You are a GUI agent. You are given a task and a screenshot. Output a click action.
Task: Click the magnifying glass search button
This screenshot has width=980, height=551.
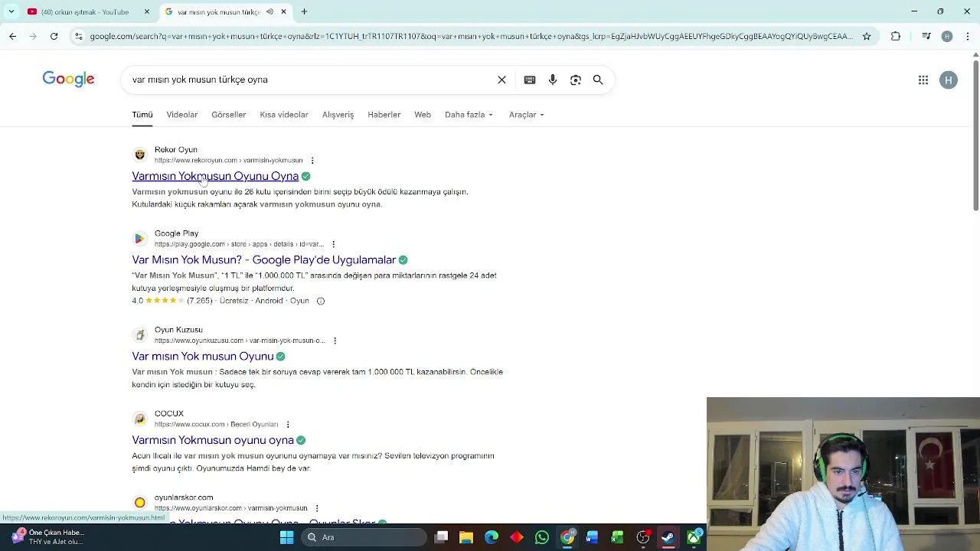(x=598, y=80)
